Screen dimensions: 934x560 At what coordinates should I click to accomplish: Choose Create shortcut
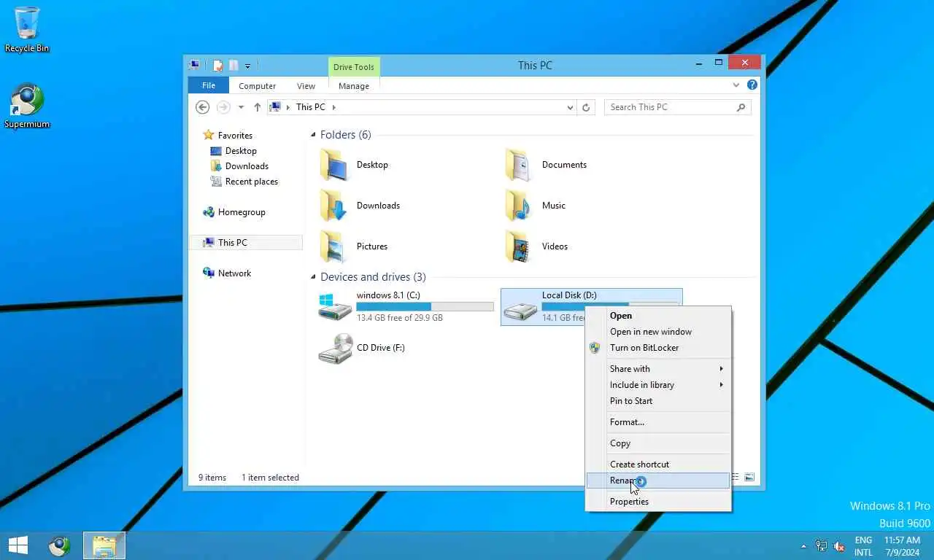click(x=657, y=464)
